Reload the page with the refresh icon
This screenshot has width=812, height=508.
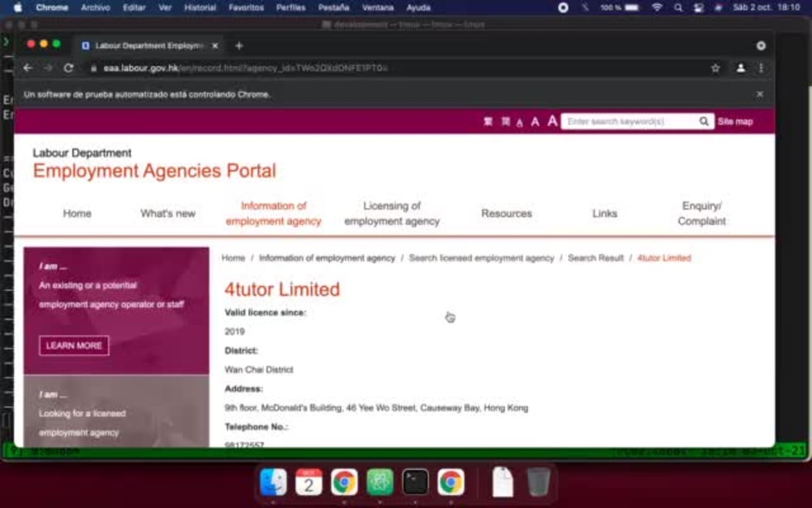(x=68, y=68)
